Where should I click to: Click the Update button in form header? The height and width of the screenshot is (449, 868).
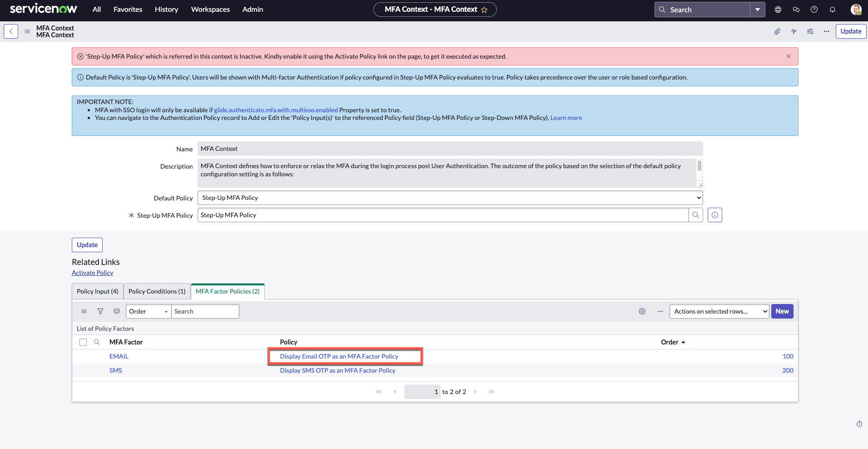tap(851, 31)
